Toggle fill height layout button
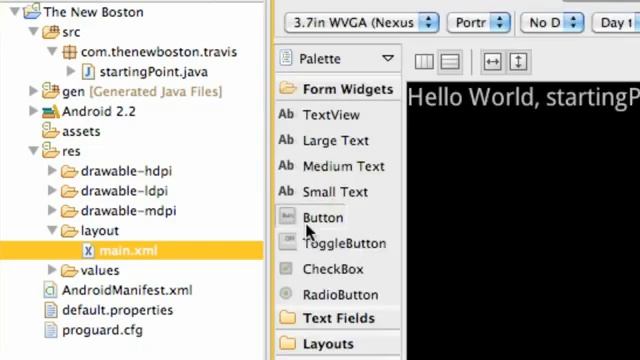This screenshot has height=360, width=640. (x=518, y=62)
